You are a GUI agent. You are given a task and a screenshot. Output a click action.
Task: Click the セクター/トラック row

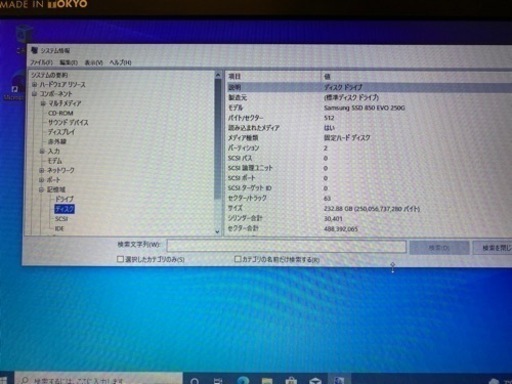(x=369, y=198)
